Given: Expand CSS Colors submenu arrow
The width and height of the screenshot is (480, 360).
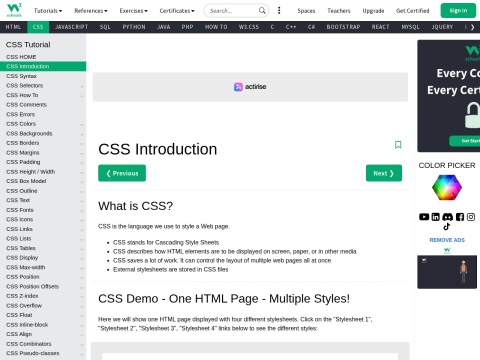Looking at the screenshot, I should (x=82, y=125).
